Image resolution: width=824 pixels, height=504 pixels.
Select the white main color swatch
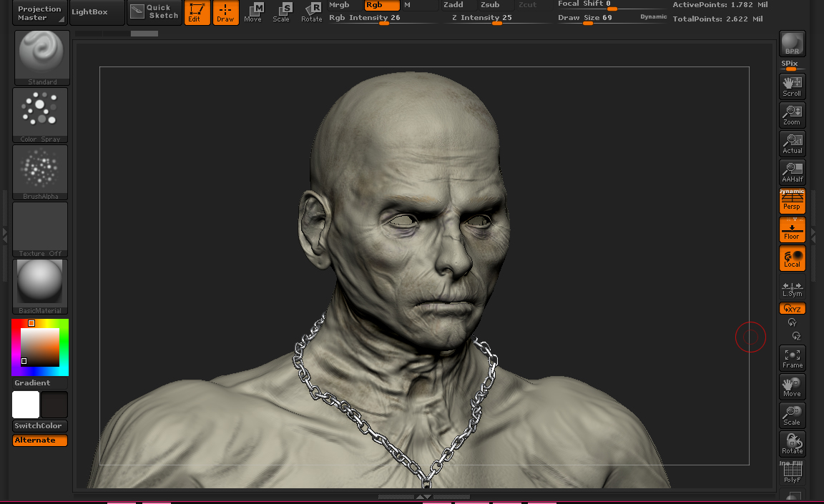click(26, 404)
